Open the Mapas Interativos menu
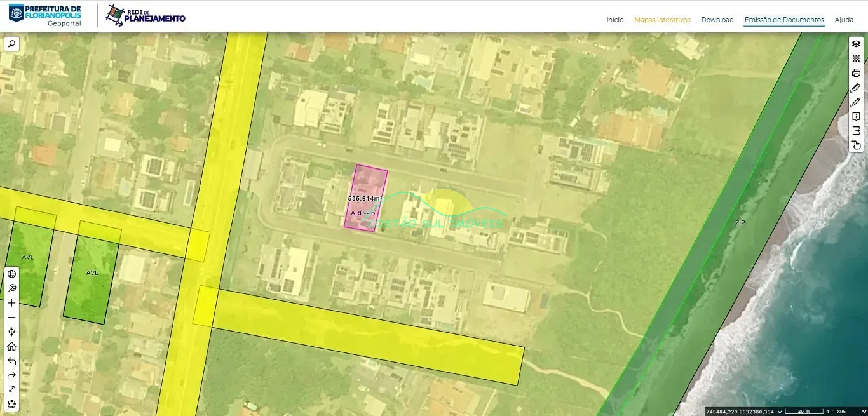The image size is (868, 416). (x=662, y=20)
